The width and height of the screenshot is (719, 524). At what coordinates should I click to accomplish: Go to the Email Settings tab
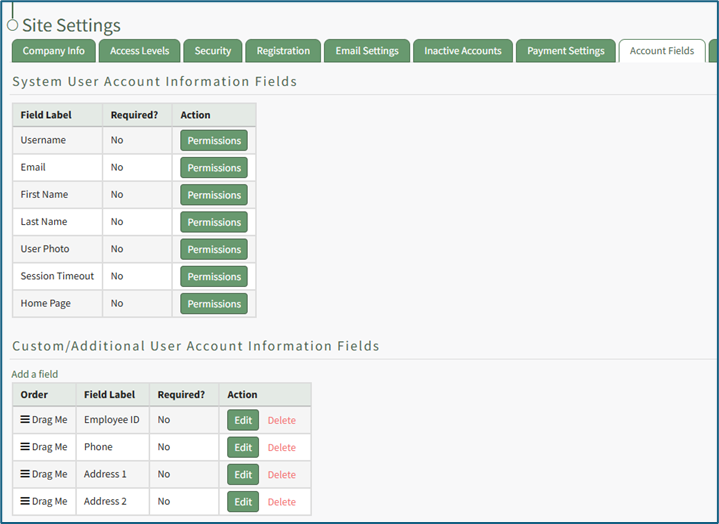[x=366, y=51]
